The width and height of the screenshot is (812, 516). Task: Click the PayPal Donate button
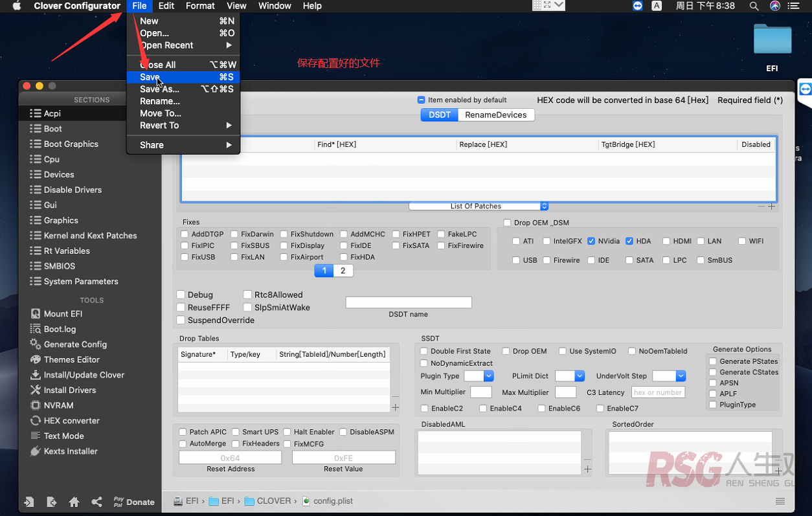coord(134,502)
